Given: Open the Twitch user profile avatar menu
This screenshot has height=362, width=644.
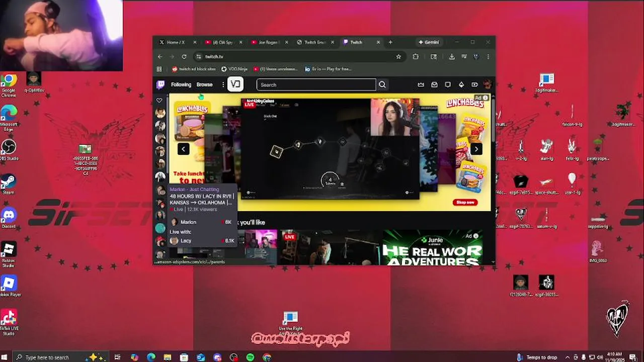Looking at the screenshot, I should pos(487,84).
